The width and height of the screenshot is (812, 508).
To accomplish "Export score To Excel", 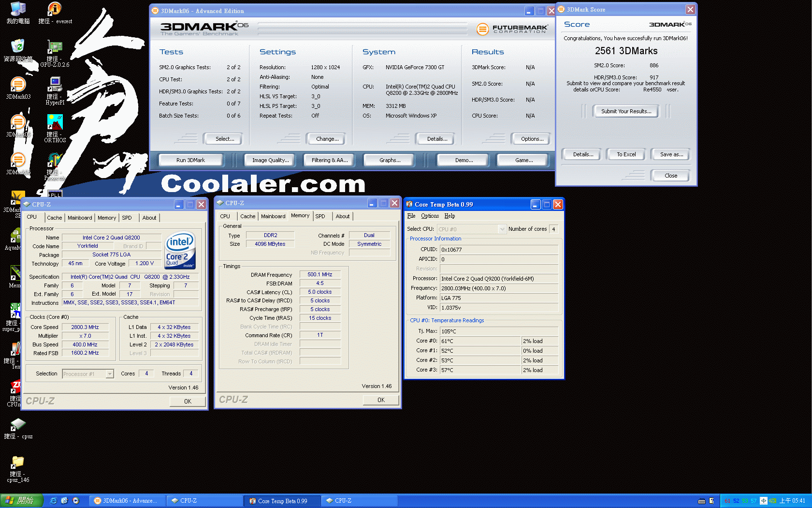I will click(626, 154).
